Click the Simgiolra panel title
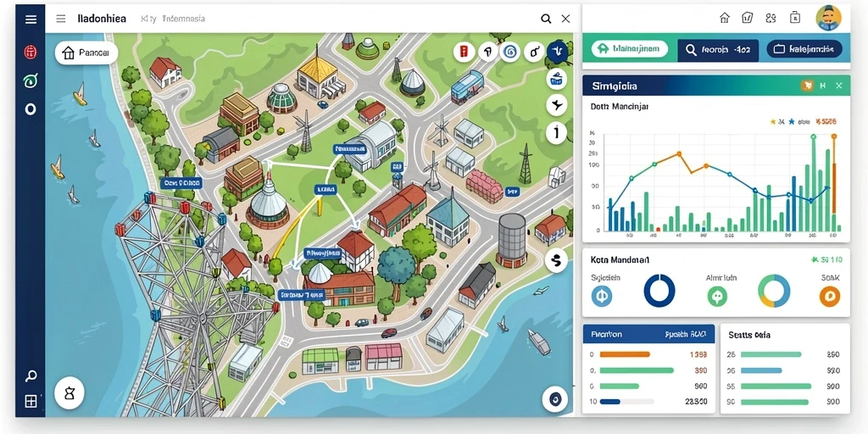This screenshot has width=868, height=434. point(615,86)
